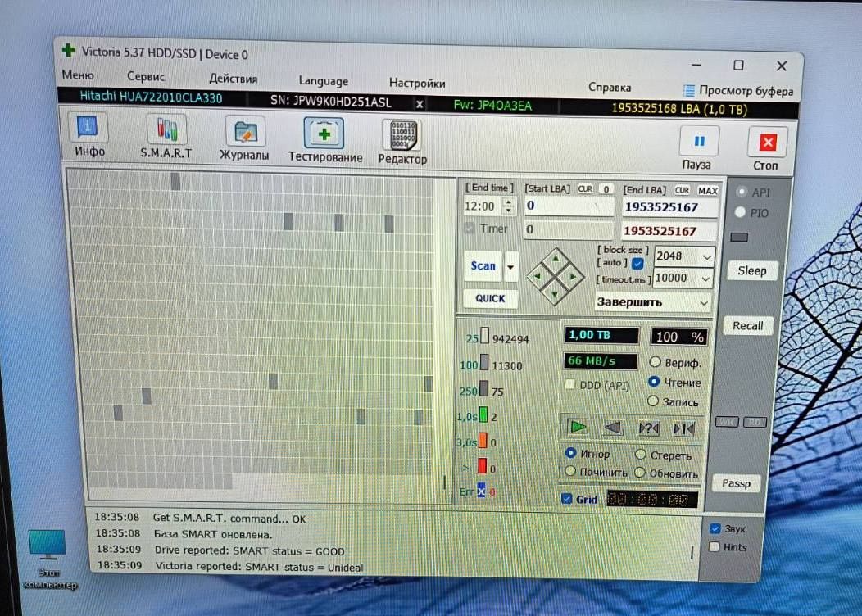Click the QUICK scan button
862x616 pixels.
tap(490, 298)
